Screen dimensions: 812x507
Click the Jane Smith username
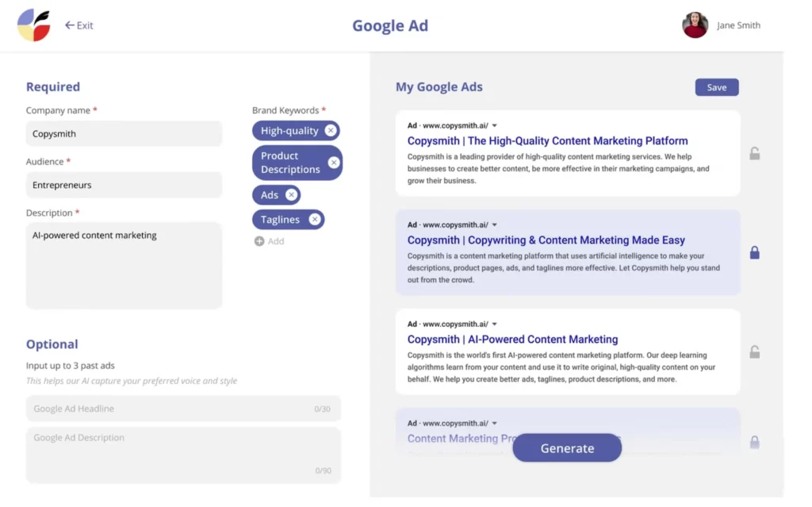click(x=738, y=25)
